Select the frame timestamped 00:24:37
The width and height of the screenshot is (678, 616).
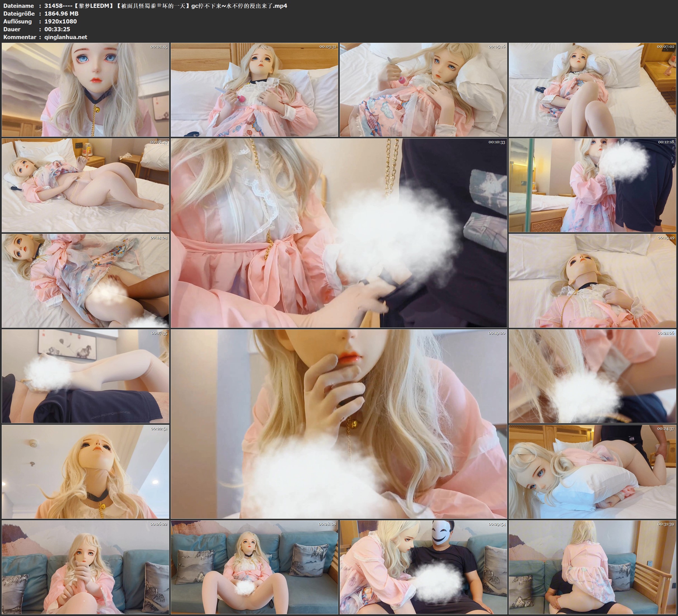[x=592, y=472]
